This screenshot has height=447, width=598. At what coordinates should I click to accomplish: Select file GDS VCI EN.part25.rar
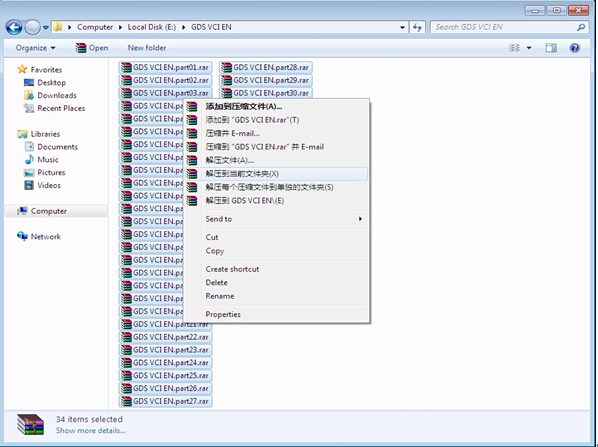165,376
